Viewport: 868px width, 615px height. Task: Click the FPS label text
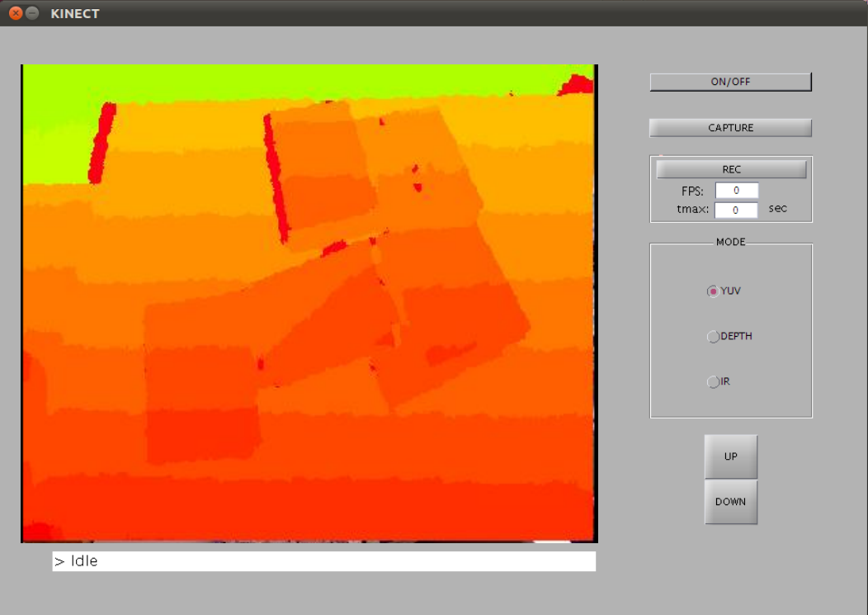(692, 191)
